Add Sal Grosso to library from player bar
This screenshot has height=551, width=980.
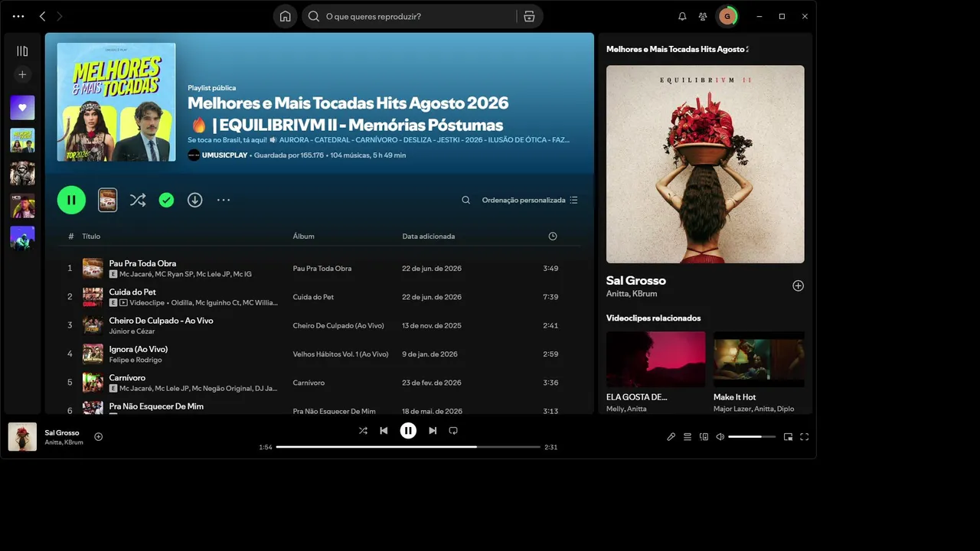[x=98, y=436]
